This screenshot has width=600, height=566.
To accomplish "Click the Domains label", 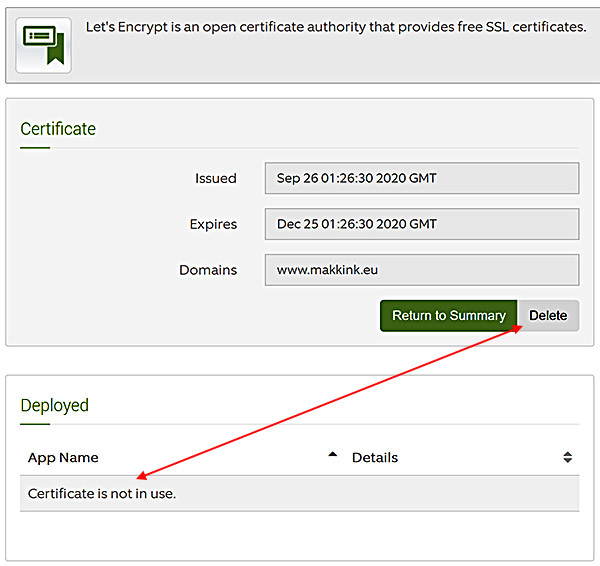I will point(208,270).
